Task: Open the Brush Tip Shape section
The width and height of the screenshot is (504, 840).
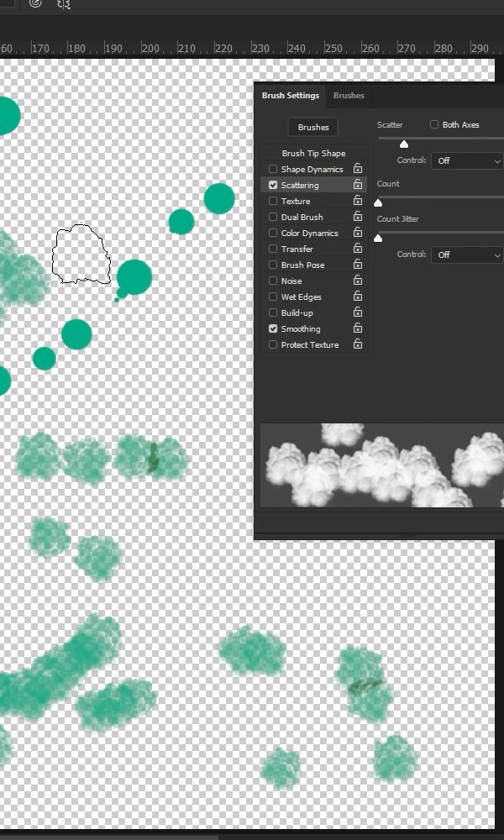Action: click(x=313, y=154)
